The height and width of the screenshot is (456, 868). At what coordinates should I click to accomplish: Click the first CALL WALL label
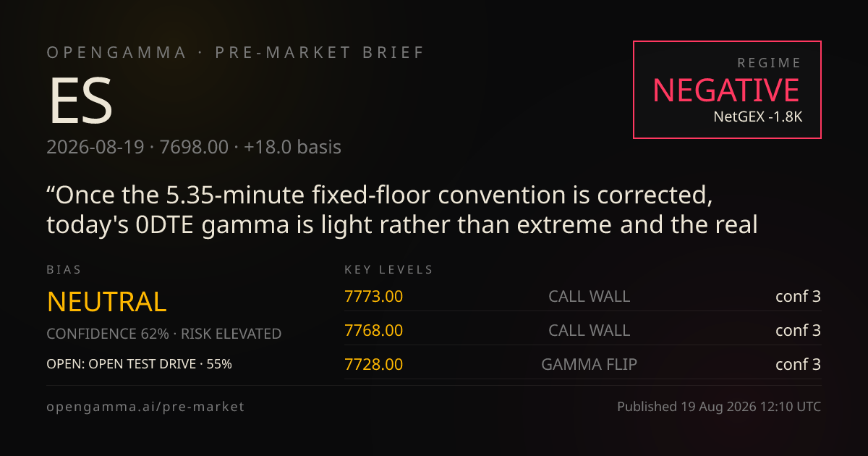[x=589, y=296]
